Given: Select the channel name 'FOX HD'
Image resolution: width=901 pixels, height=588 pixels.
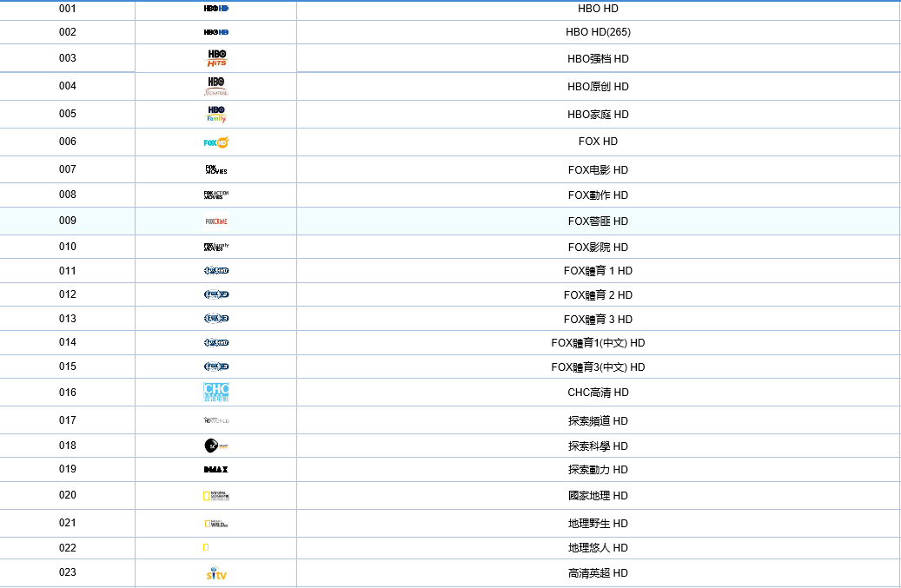Looking at the screenshot, I should click(x=598, y=142).
